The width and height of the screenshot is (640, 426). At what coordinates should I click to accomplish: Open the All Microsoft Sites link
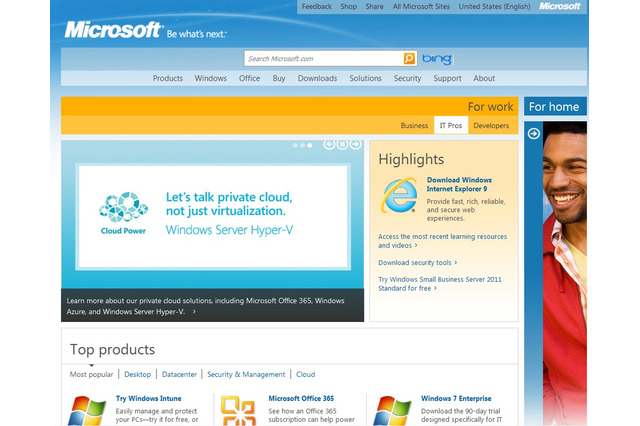pos(420,6)
